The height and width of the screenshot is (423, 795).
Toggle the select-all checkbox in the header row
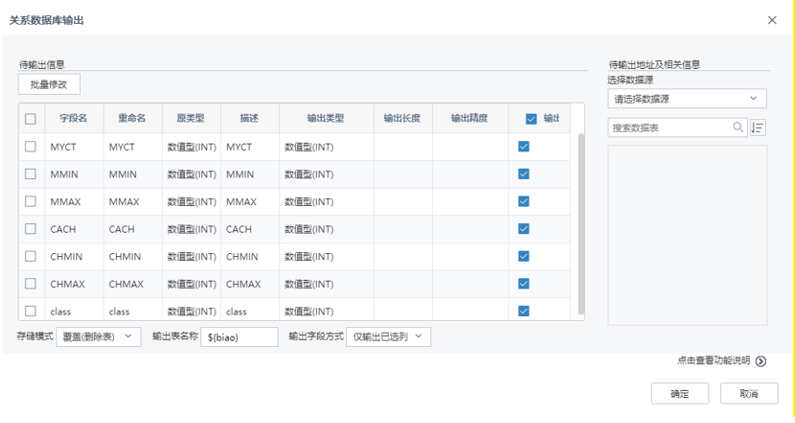(30, 119)
